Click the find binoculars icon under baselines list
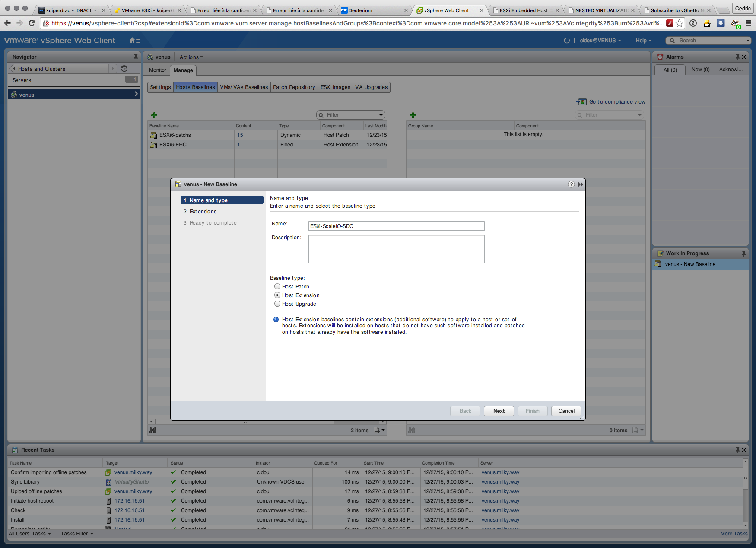Viewport: 756px width, 548px height. click(x=153, y=430)
